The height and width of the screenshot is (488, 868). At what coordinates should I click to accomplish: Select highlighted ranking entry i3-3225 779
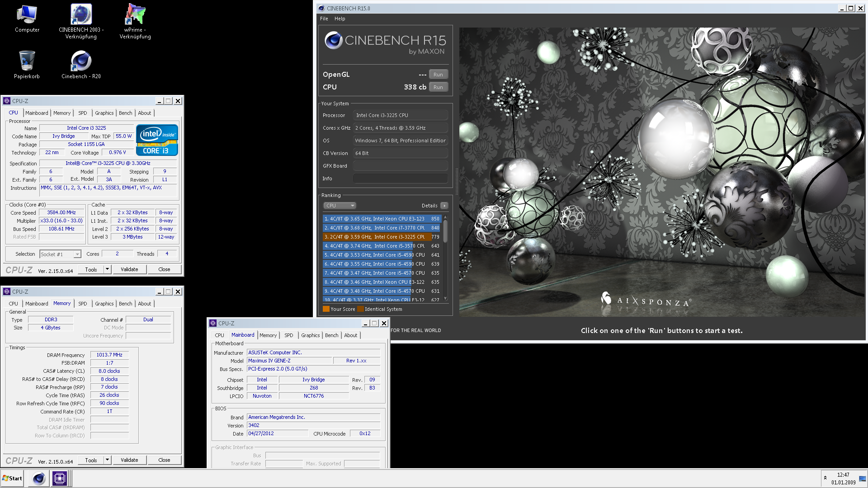(x=382, y=237)
